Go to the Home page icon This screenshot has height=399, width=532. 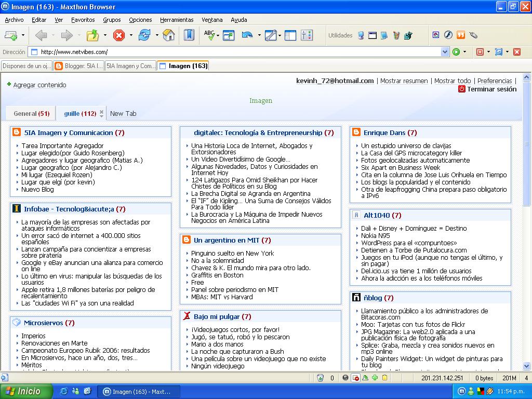[169, 35]
